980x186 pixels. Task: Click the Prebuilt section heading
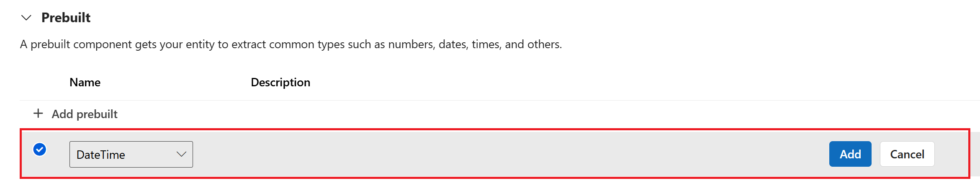point(66,18)
